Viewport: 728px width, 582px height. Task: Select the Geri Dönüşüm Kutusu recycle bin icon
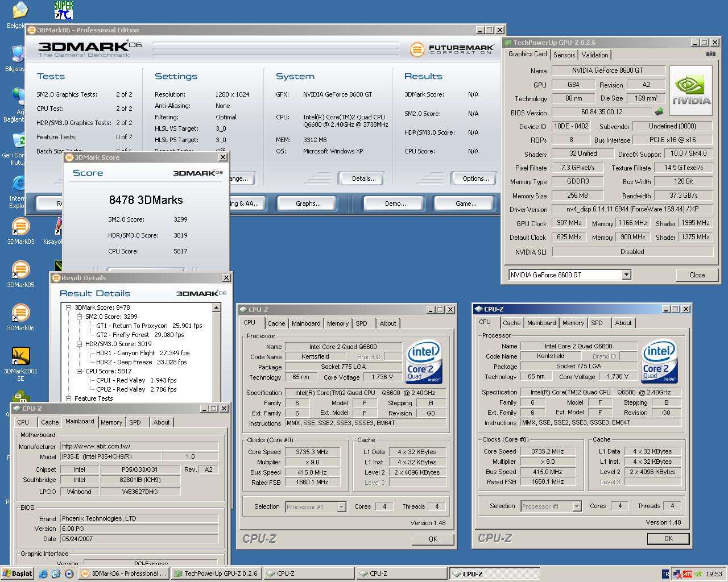[x=19, y=142]
